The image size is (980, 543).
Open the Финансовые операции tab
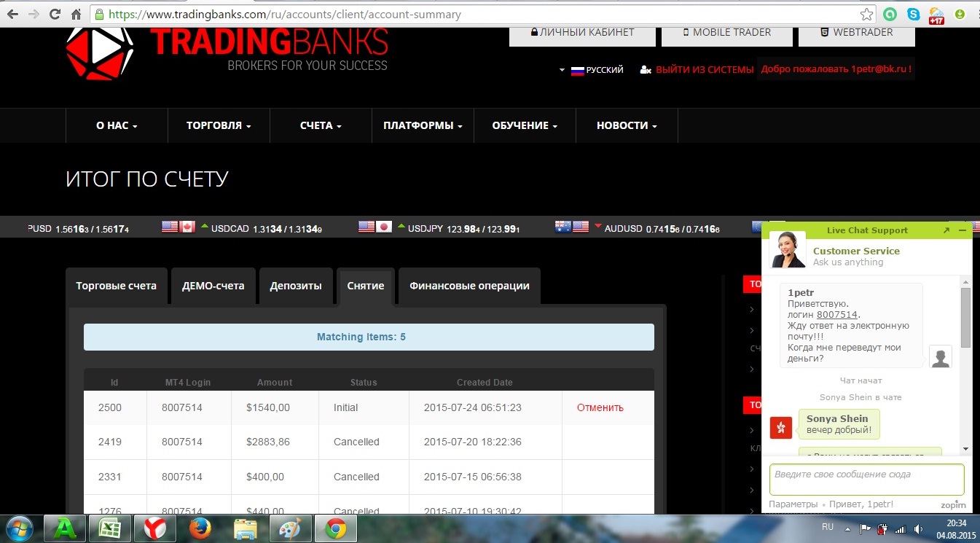(469, 286)
